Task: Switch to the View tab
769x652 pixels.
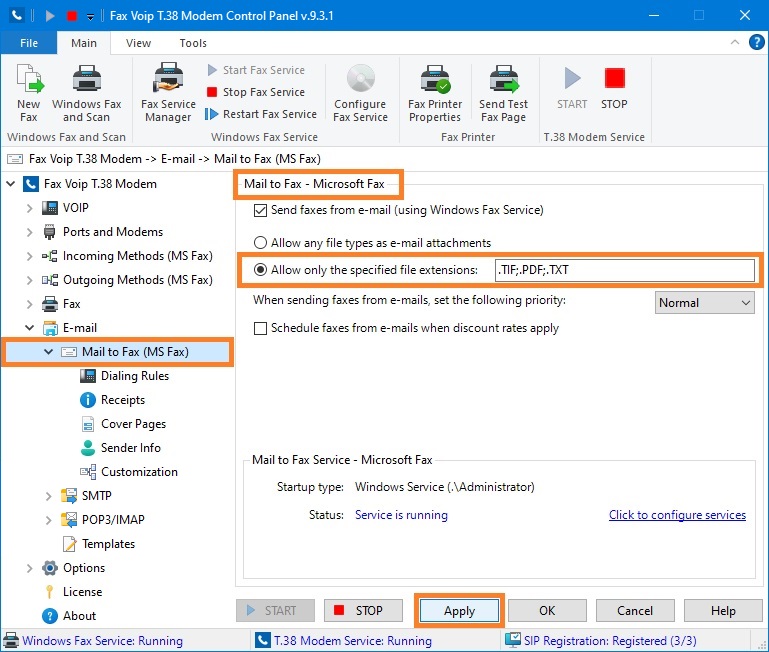Action: 138,43
